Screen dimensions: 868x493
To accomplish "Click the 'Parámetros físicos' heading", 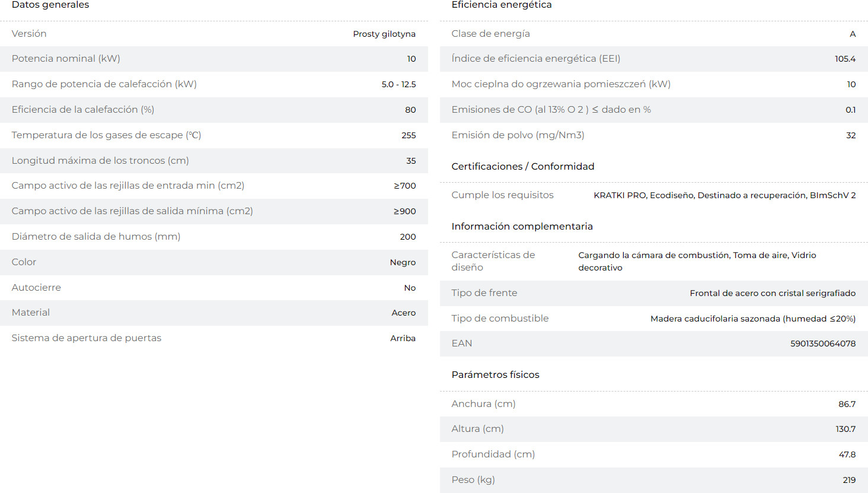I will click(x=496, y=375).
